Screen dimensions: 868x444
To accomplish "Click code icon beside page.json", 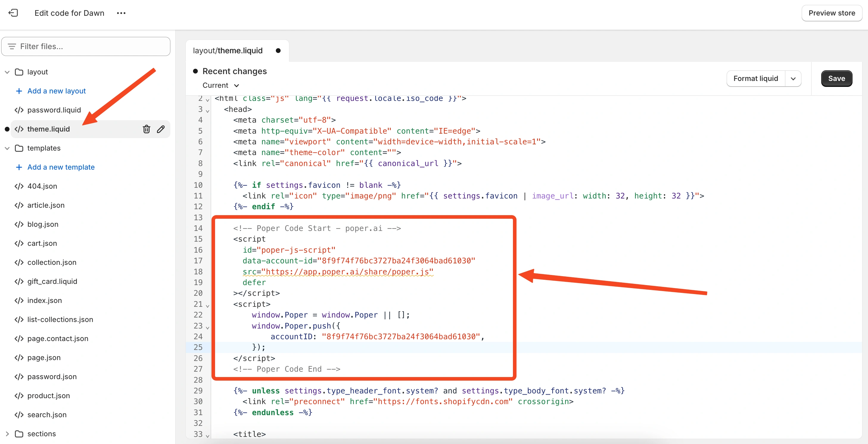I will [19, 357].
